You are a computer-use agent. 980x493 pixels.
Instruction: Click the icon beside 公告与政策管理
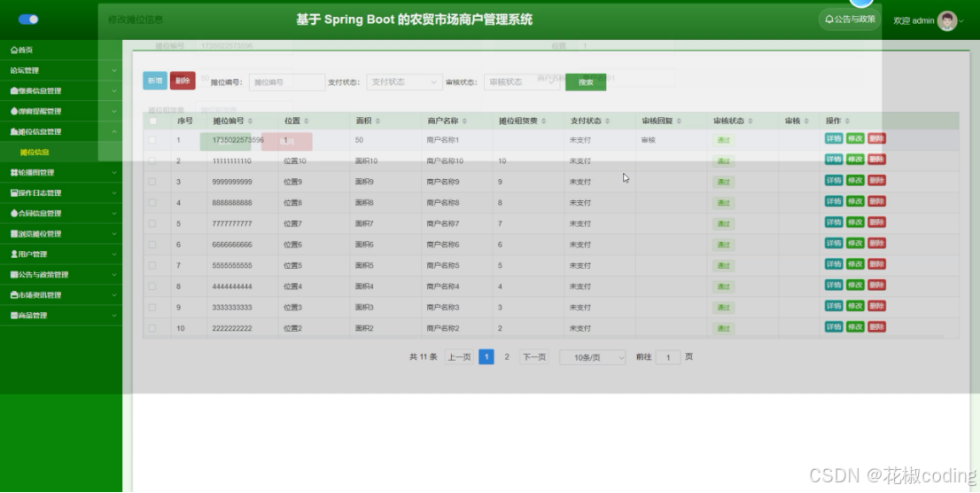[14, 275]
